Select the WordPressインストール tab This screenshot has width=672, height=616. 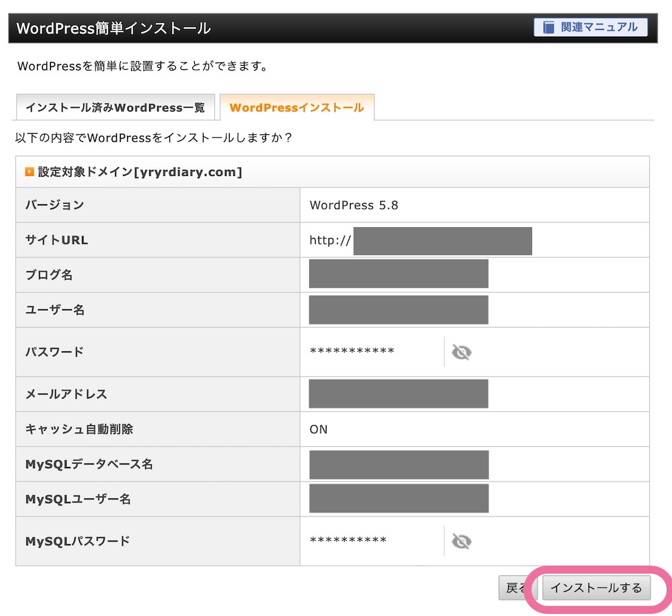296,107
